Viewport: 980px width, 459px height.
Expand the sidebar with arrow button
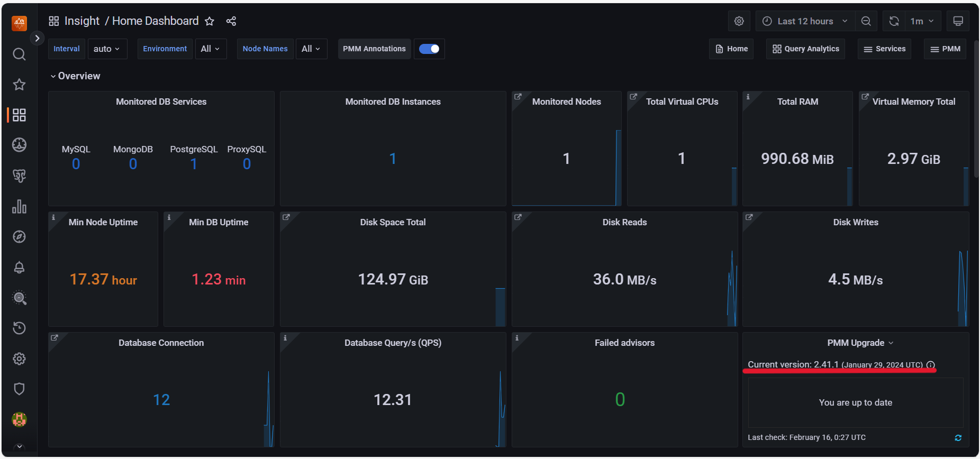pos(37,38)
